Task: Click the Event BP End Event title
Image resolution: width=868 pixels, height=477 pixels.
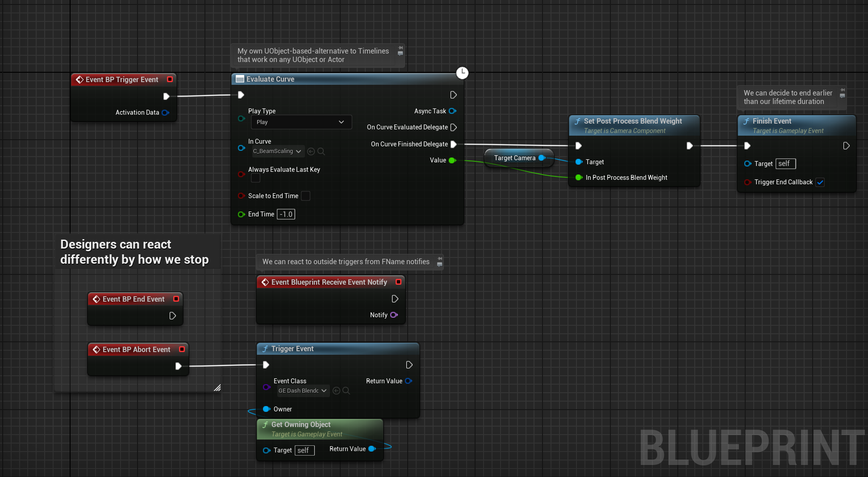Action: coord(134,299)
